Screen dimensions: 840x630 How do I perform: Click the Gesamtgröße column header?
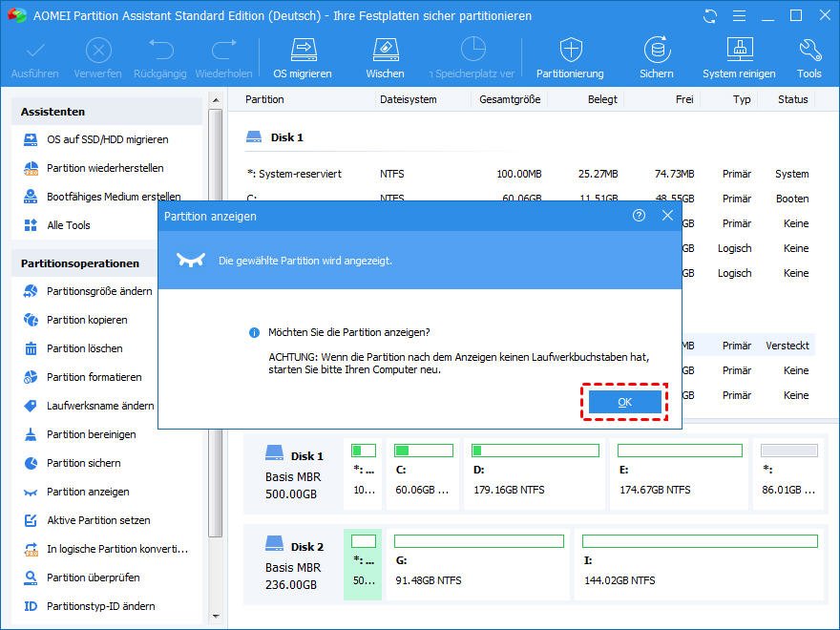click(510, 99)
